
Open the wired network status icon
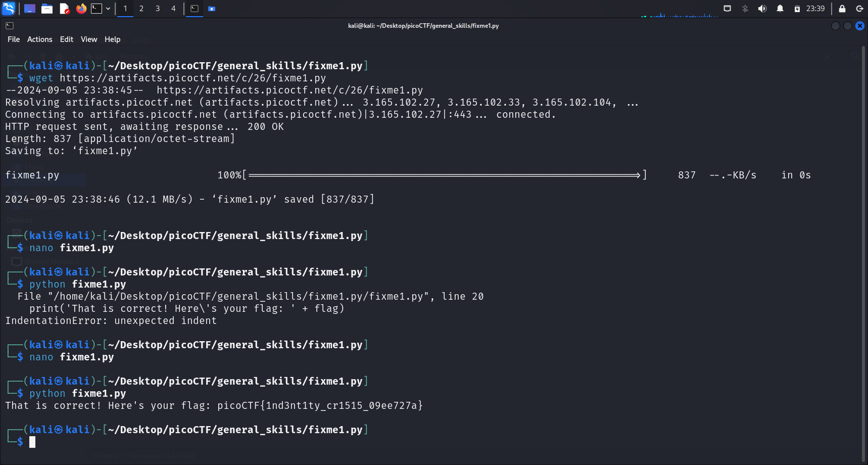[727, 9]
